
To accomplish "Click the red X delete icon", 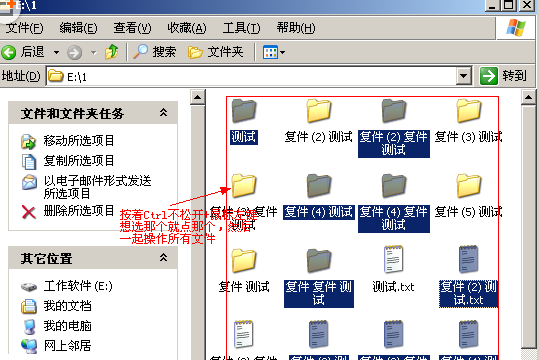I will click(x=29, y=212).
